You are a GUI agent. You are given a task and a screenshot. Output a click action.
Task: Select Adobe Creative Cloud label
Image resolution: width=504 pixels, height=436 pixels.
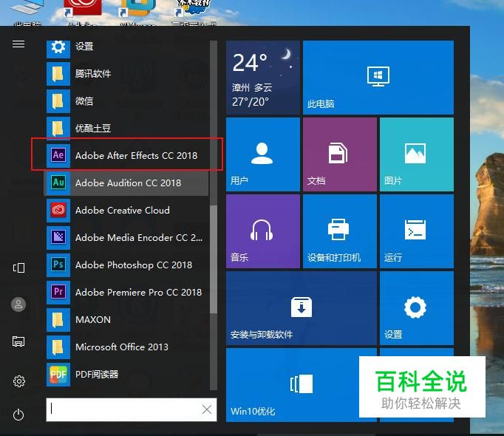coord(123,211)
